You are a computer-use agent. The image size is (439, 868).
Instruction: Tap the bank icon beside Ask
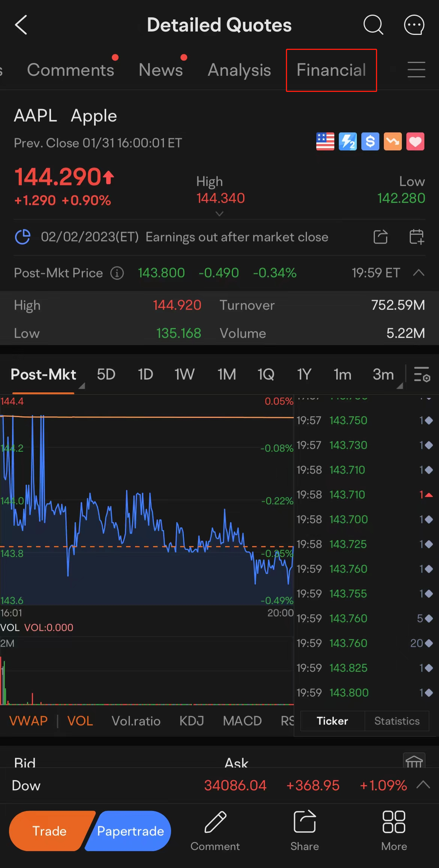click(414, 761)
